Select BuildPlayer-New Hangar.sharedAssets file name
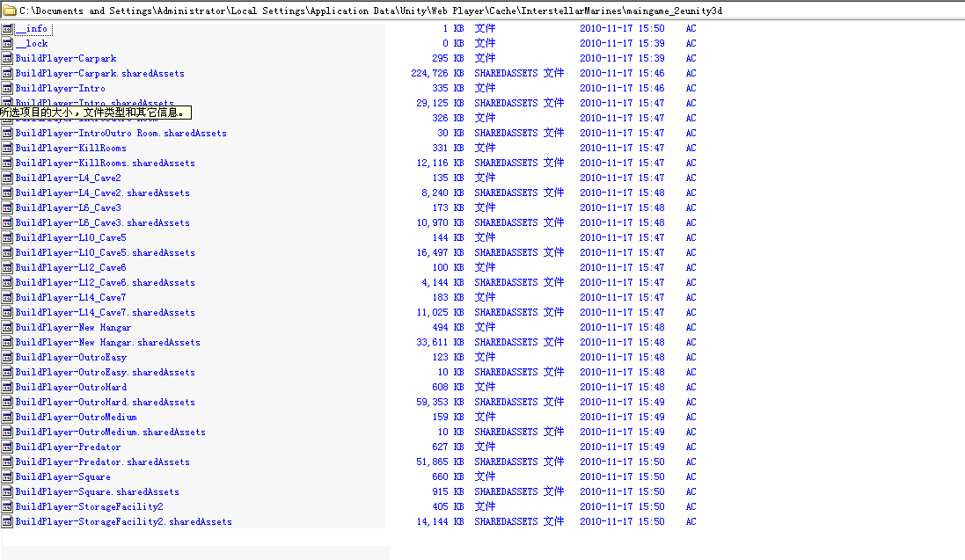The image size is (965, 560). (107, 342)
